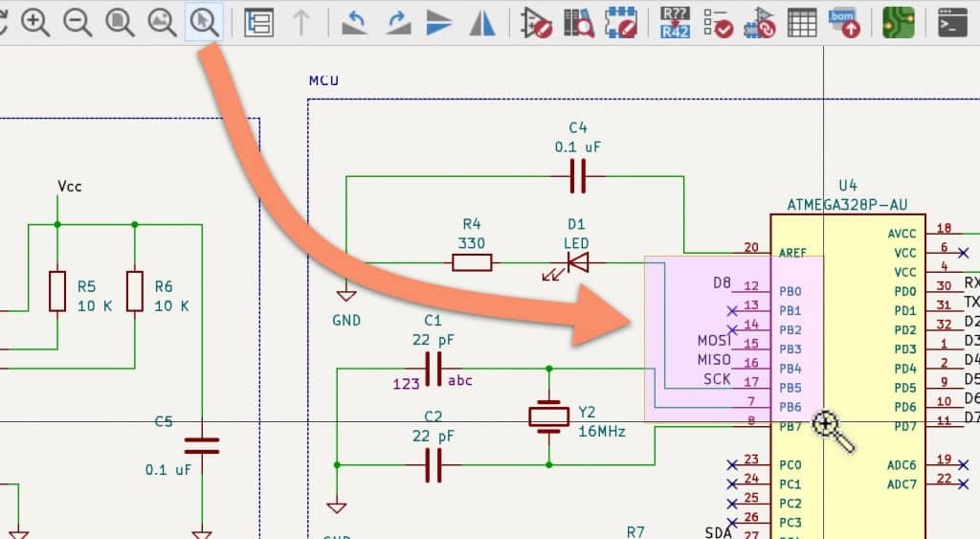
Task: Rotate selection clockwise
Action: pyautogui.click(x=397, y=23)
